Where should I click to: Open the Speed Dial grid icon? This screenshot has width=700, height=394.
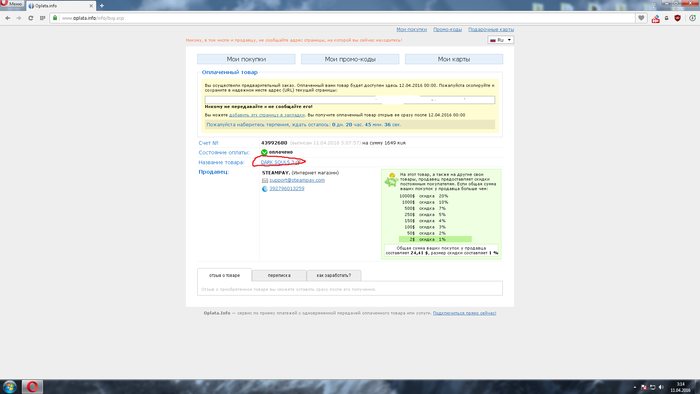click(x=42, y=18)
